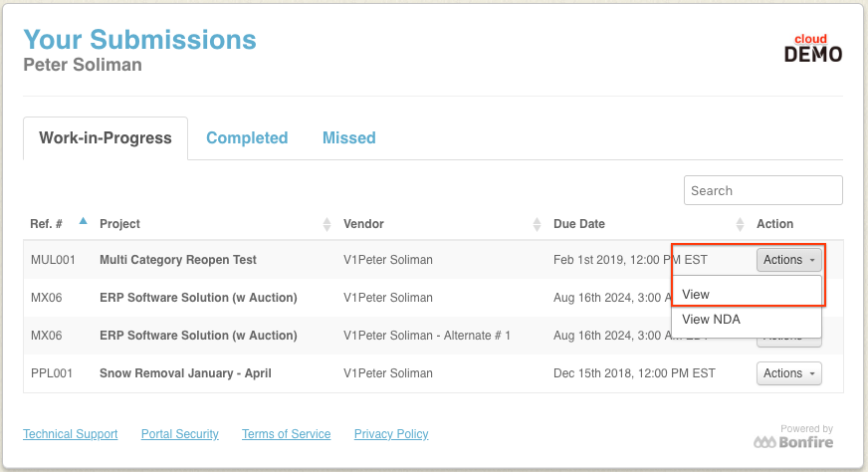The height and width of the screenshot is (472, 868).
Task: Click the Action column header
Action: tap(775, 224)
